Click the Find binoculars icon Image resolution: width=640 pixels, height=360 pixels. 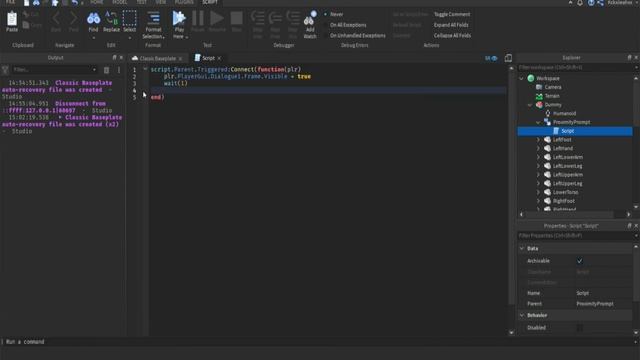click(x=93, y=18)
